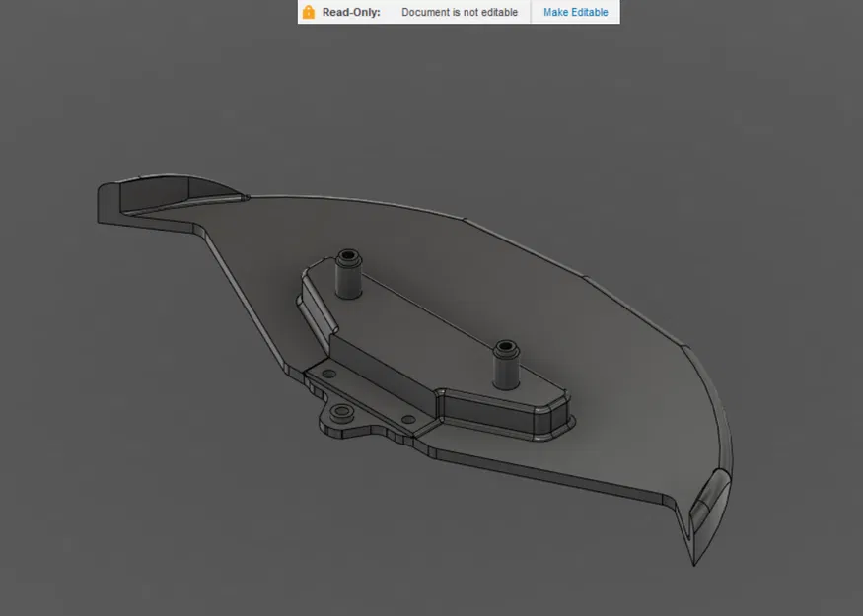Select the vertical end face of the scoop
Viewport: 863px width, 616px height.
click(108, 203)
